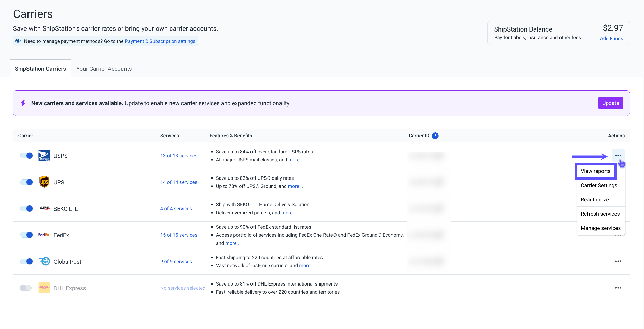Select Manage services menu entry
This screenshot has height=329, width=644.
point(600,228)
